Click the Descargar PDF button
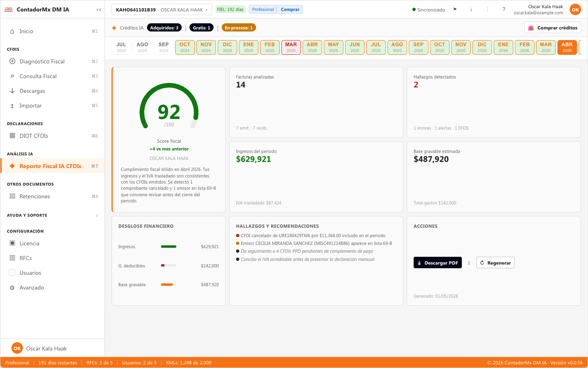588x368 pixels. pyautogui.click(x=438, y=263)
